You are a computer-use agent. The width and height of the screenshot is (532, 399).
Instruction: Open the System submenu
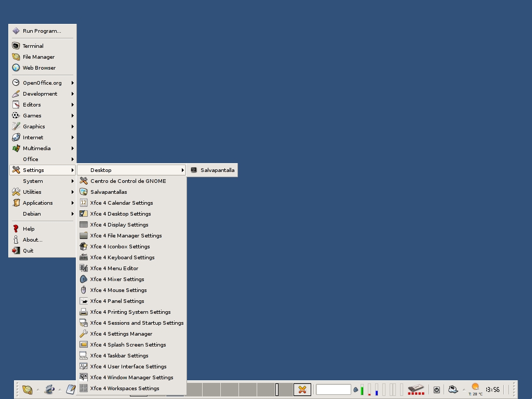[43, 181]
